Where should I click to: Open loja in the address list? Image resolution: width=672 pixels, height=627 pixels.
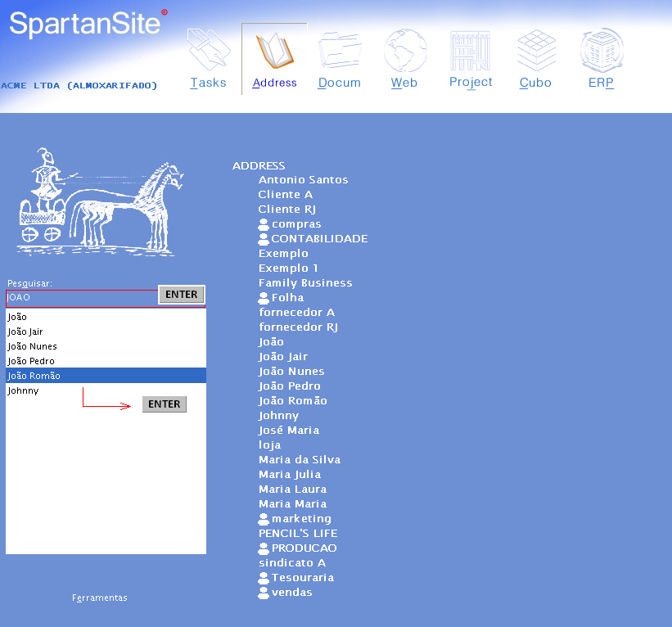coord(269,445)
